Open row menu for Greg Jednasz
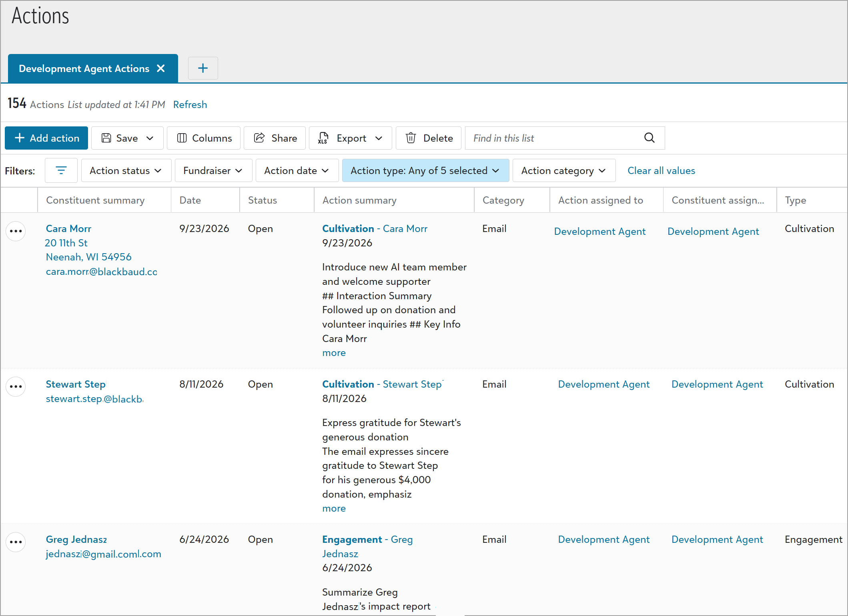Image resolution: width=848 pixels, height=616 pixels. coord(16,542)
